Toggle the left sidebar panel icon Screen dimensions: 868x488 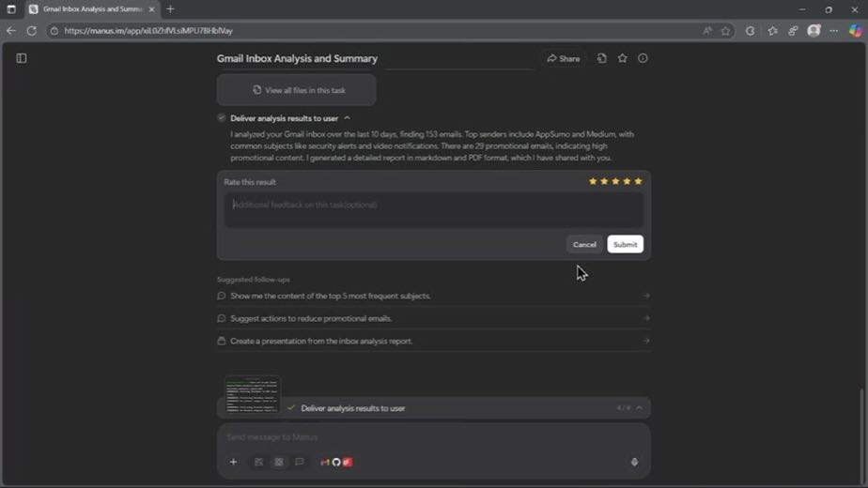[22, 58]
